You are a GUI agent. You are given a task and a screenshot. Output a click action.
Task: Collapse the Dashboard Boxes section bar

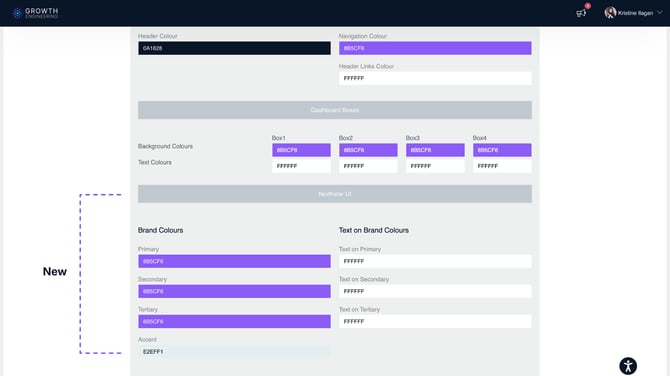[335, 110]
